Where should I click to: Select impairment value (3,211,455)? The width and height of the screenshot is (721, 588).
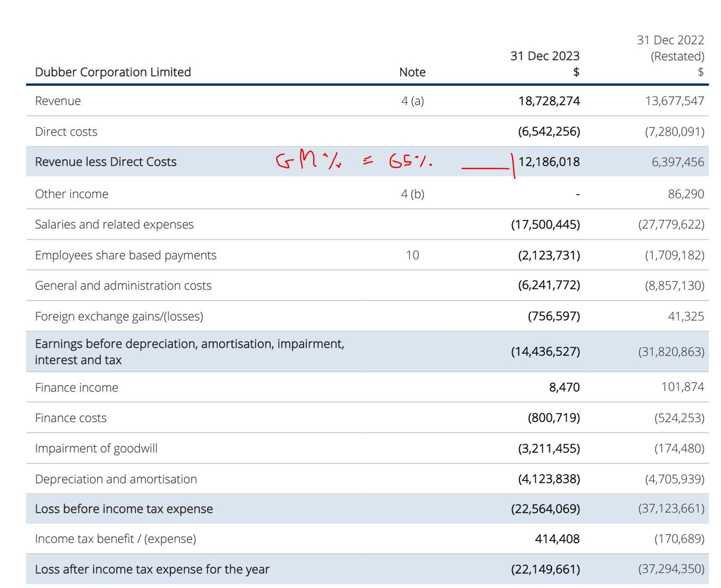pos(549,448)
